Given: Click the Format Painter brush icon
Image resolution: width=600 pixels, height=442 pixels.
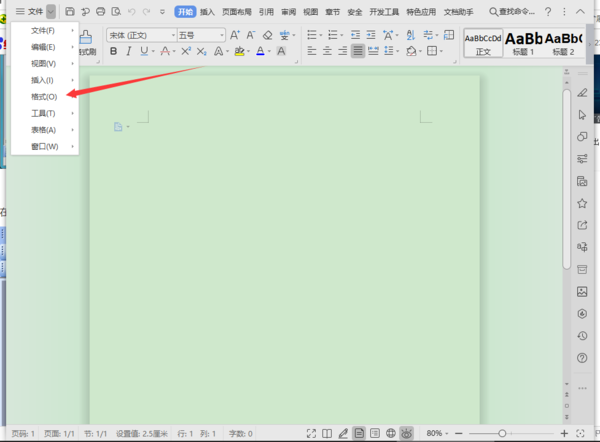Looking at the screenshot, I should [86, 38].
